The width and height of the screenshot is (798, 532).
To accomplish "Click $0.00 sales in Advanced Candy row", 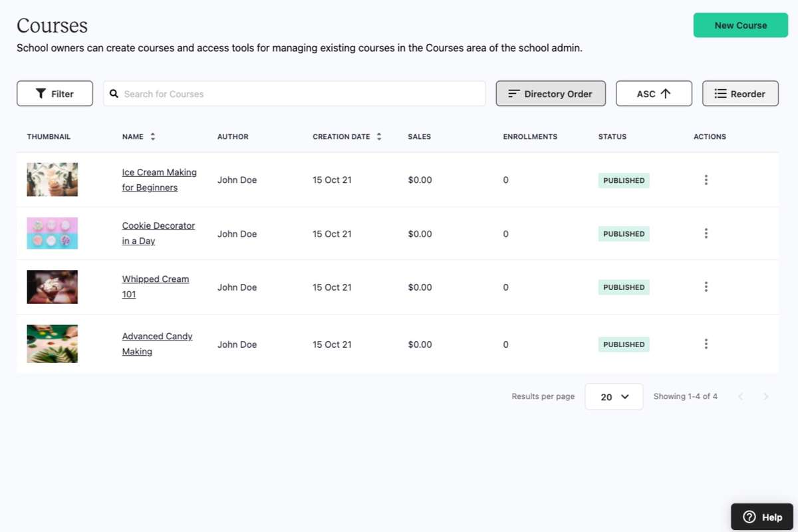I will (420, 344).
